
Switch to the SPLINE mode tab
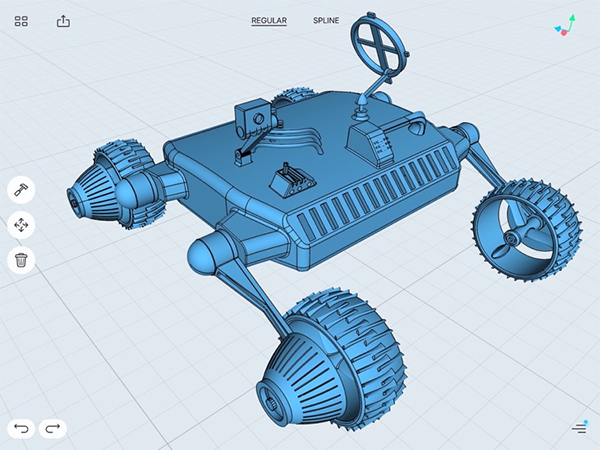click(326, 21)
